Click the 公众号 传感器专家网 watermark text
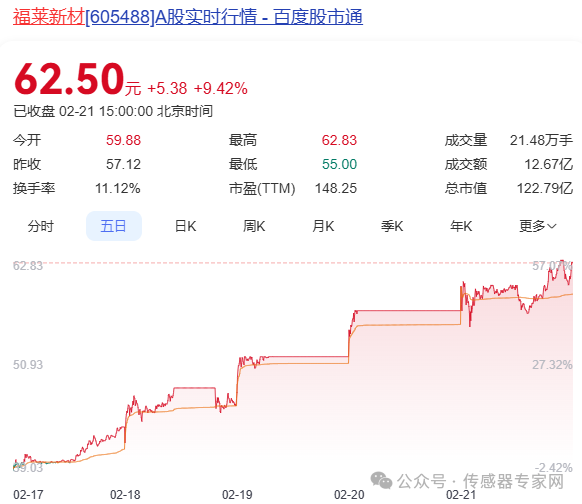Screen dimensions: 582x504 coord(481,481)
